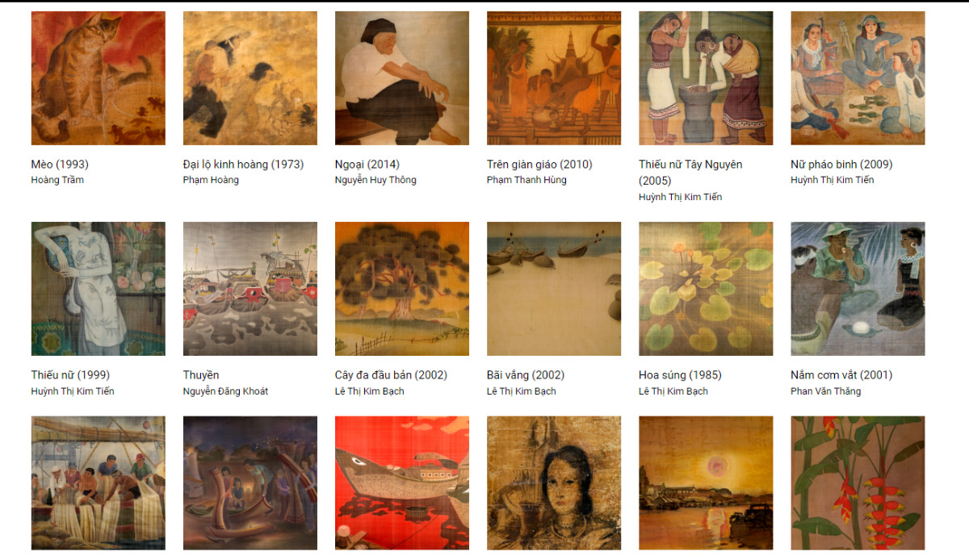Click the Cây đa đầu bản (2002) title

pyautogui.click(x=391, y=375)
